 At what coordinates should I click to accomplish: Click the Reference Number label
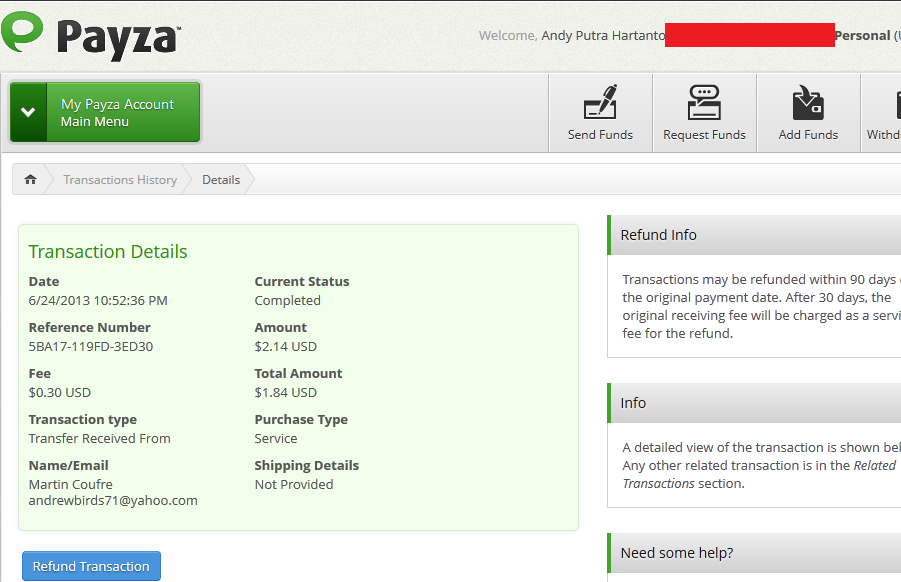(90, 327)
